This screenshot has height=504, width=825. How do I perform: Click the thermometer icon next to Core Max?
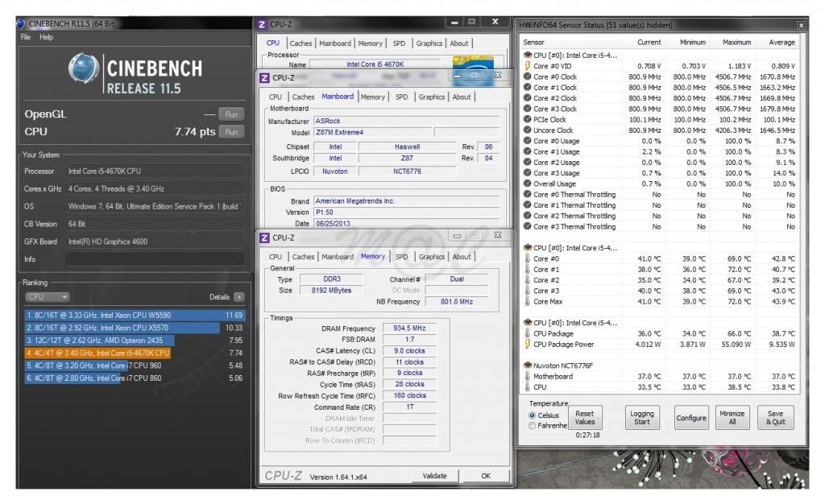pos(527,301)
